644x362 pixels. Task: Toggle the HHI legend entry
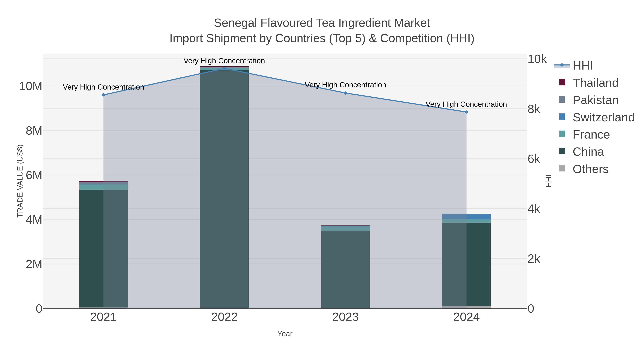click(573, 65)
